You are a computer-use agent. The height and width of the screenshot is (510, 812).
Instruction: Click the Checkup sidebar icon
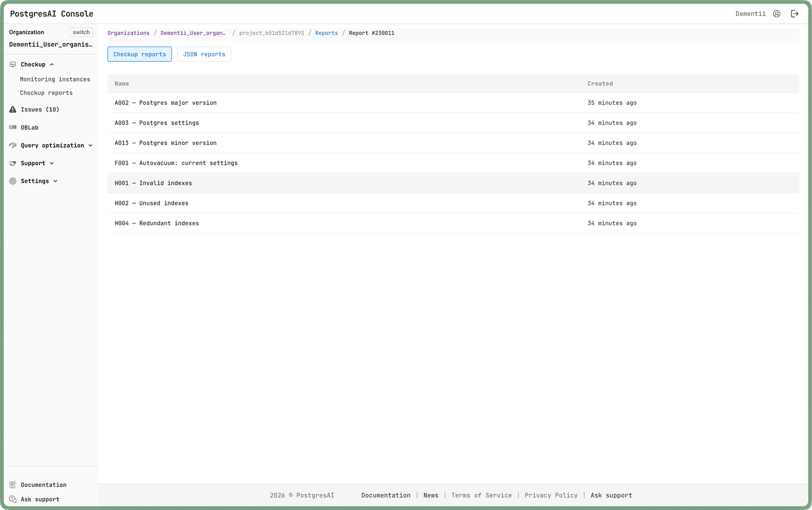[12, 64]
